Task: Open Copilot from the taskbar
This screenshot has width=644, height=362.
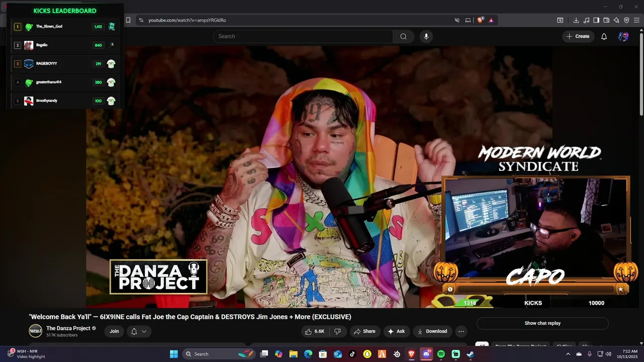Action: (x=279, y=354)
